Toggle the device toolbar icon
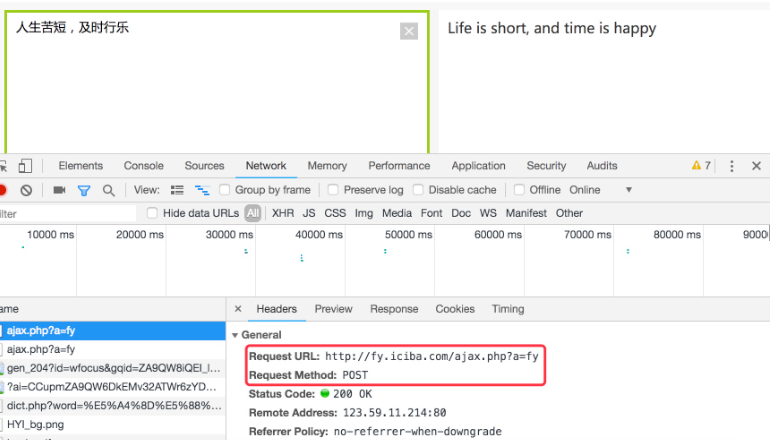This screenshot has width=778, height=440. [26, 166]
